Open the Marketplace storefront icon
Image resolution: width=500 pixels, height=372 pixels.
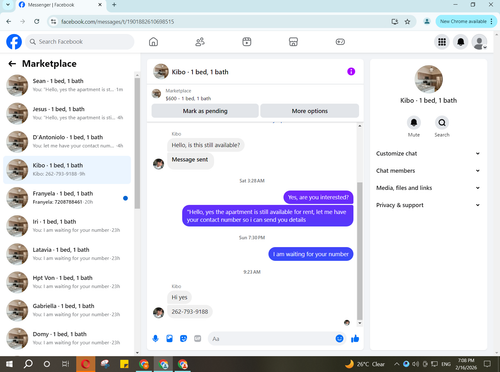[293, 42]
